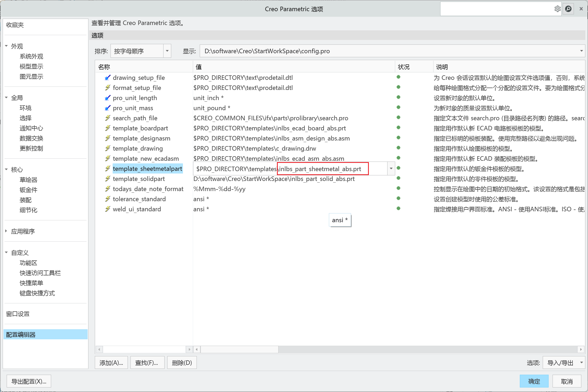Open the 显示 config.pro path dropdown

point(581,51)
